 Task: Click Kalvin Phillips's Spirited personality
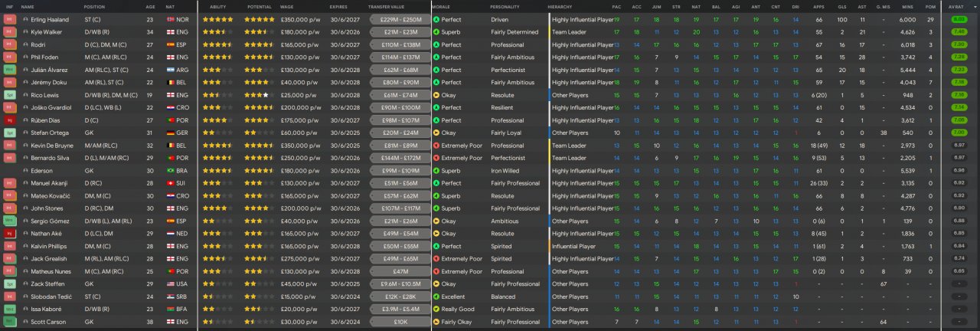point(501,246)
